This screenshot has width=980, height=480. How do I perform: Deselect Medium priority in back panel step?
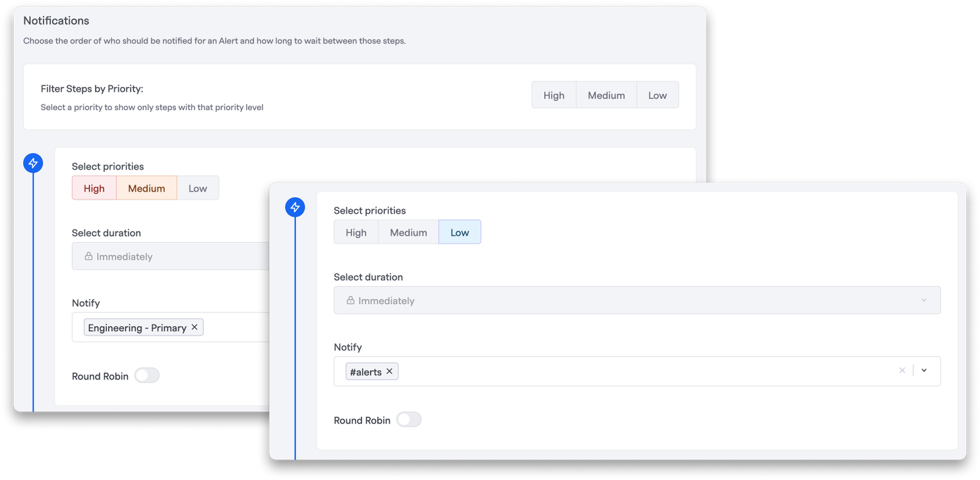(x=146, y=188)
